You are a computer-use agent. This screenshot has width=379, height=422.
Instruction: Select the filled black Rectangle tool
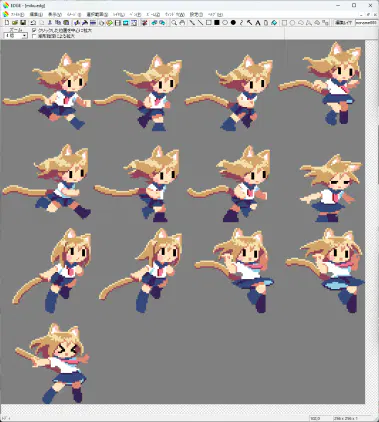217,23
